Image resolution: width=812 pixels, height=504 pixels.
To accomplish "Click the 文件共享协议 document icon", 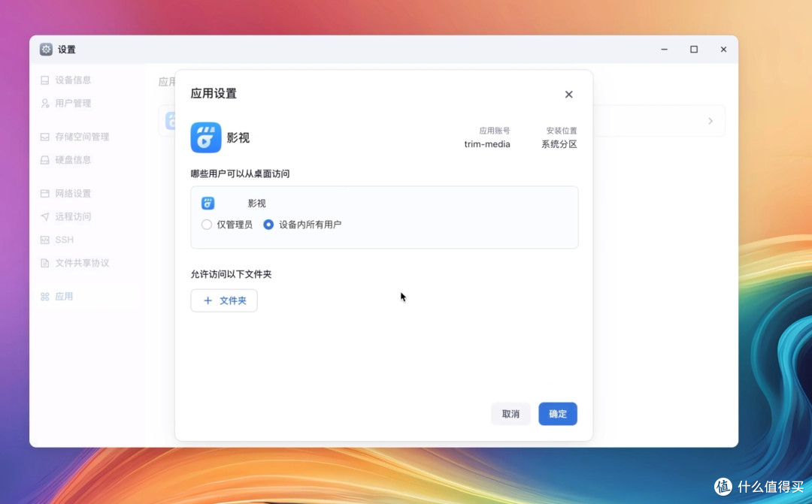I will 45,264.
